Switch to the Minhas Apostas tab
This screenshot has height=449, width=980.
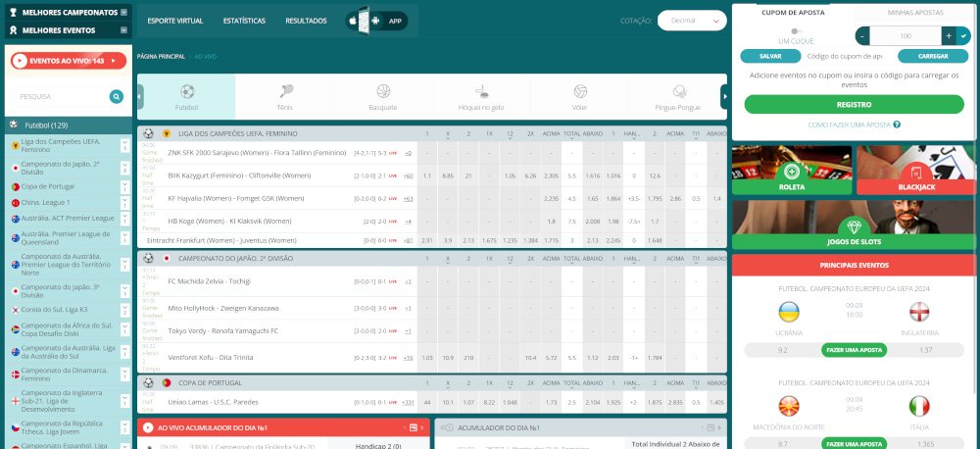pyautogui.click(x=914, y=12)
